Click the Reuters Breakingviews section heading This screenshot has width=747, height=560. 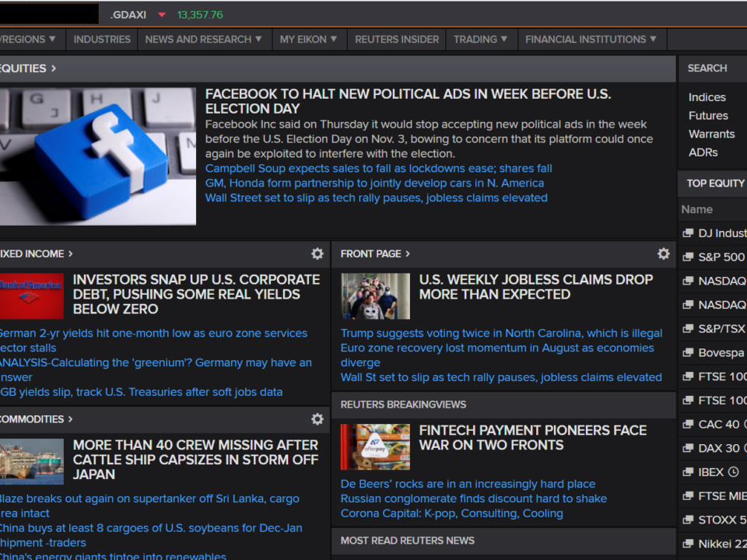(x=403, y=404)
